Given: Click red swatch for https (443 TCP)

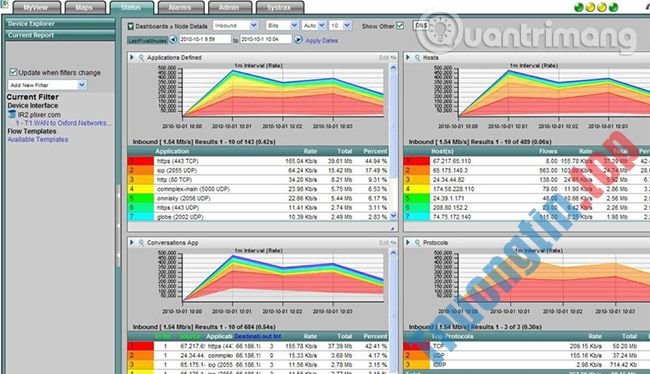Looking at the screenshot, I should [141, 161].
